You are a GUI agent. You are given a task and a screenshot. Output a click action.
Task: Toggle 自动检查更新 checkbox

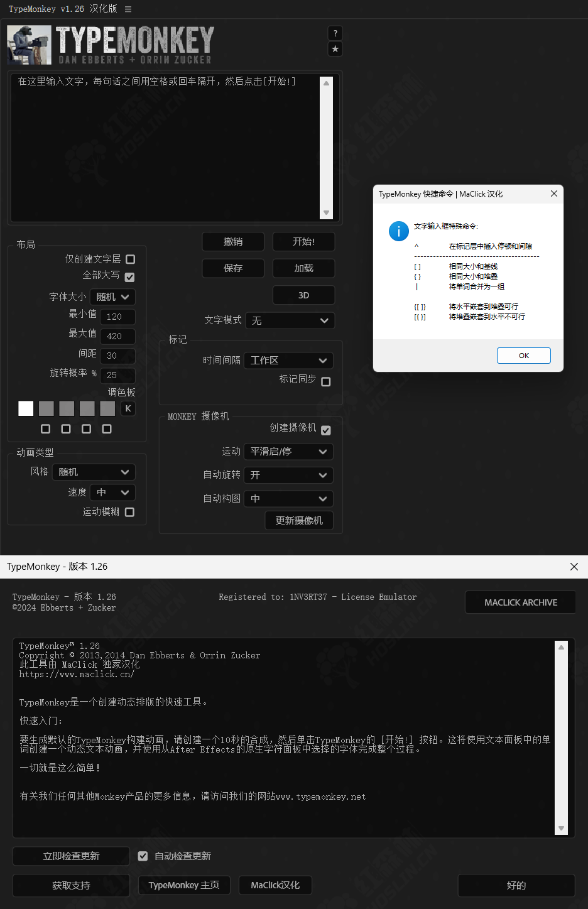click(x=143, y=856)
